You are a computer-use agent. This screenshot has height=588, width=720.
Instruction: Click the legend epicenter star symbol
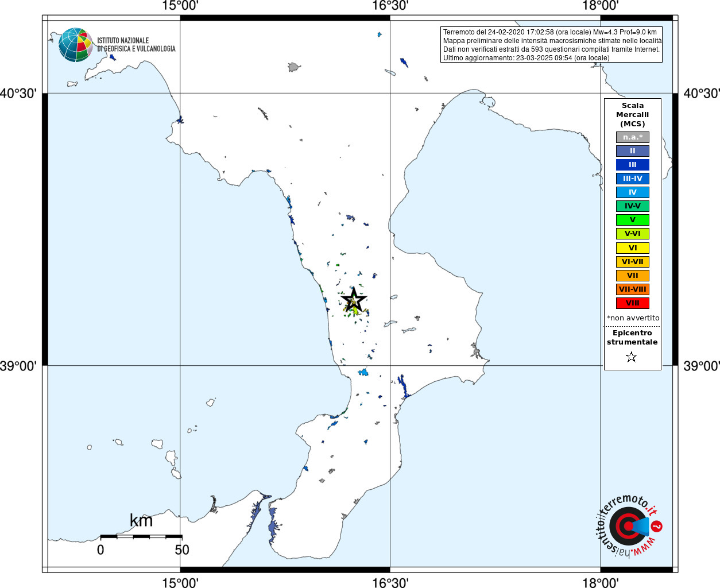[632, 357]
